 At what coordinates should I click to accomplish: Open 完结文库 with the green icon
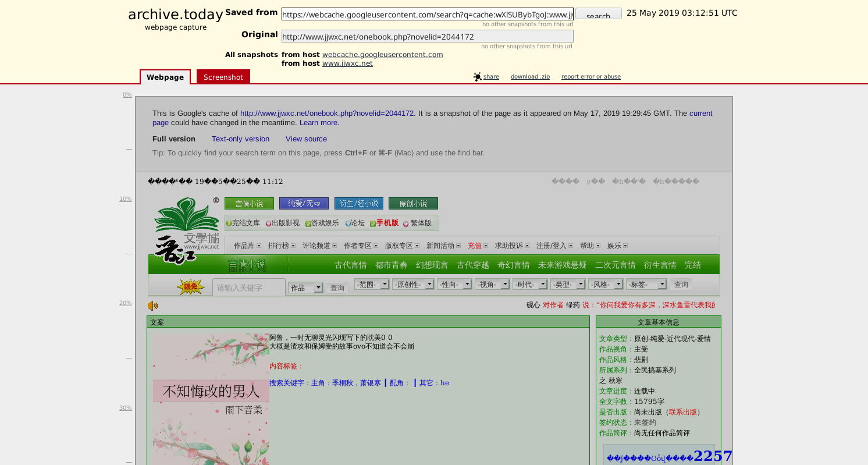coord(243,223)
